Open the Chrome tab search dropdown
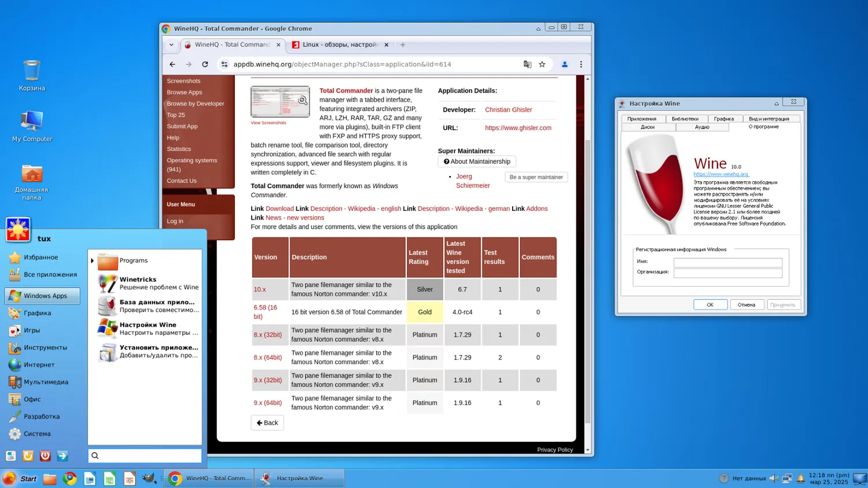The height and width of the screenshot is (488, 868). 171,45
